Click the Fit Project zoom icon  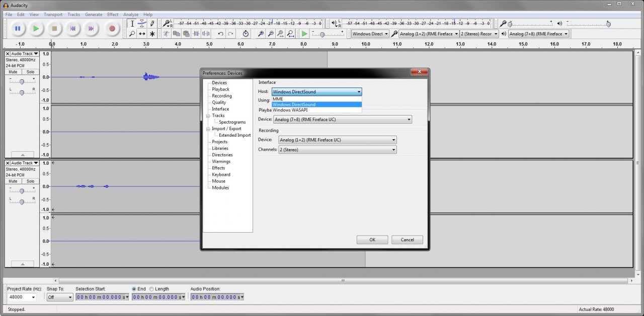pyautogui.click(x=291, y=34)
